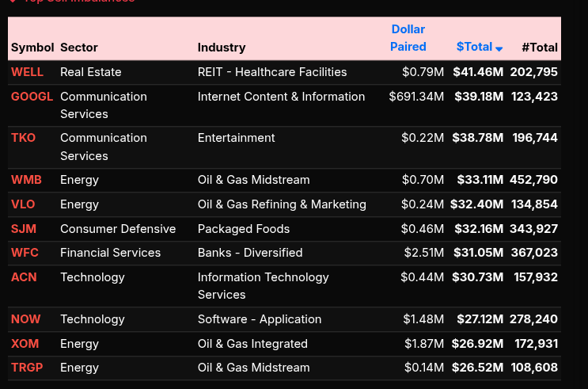Click the Industry column header
The image size is (588, 389).
click(222, 48)
